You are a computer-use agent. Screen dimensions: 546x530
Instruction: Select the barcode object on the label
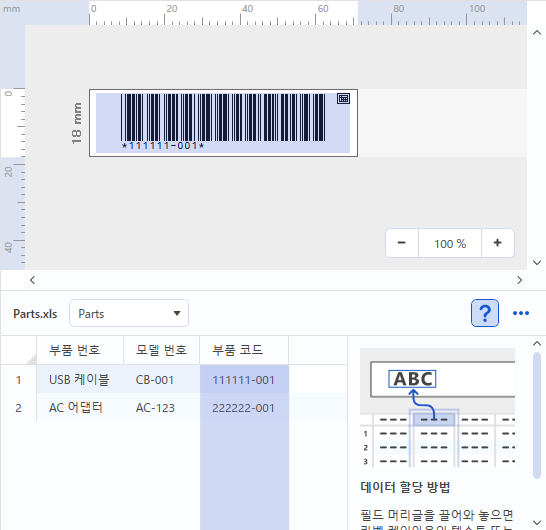pos(223,123)
